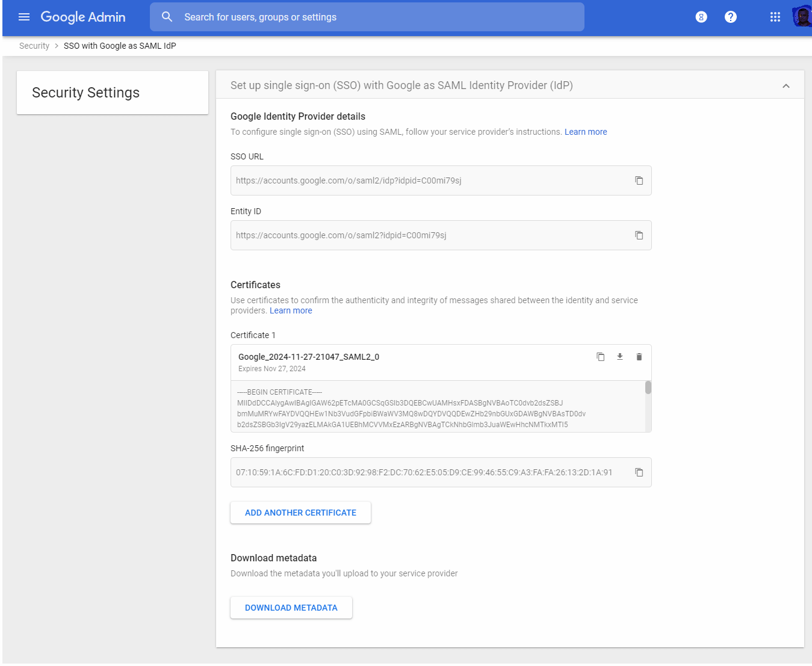Click the Certificate 1 label
The height and width of the screenshot is (666, 812).
pos(253,335)
